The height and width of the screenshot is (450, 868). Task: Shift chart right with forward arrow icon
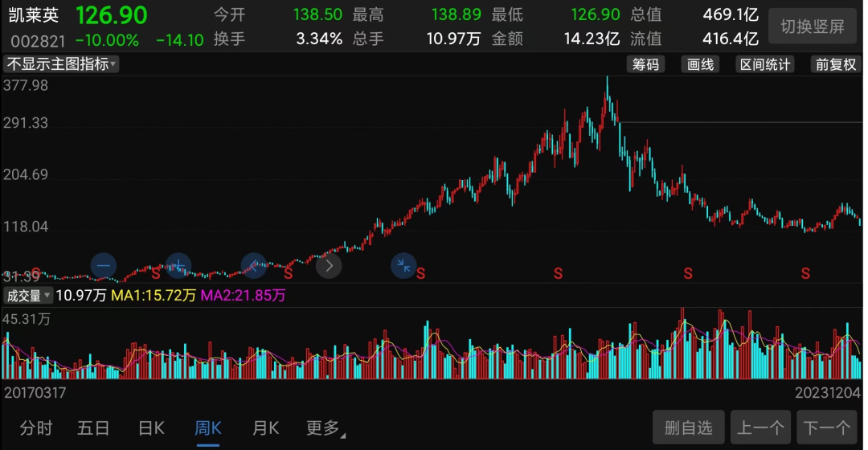pos(329,266)
